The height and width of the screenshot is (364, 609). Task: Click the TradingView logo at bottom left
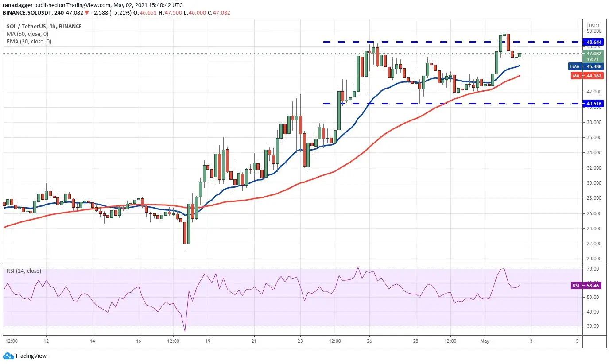8,356
